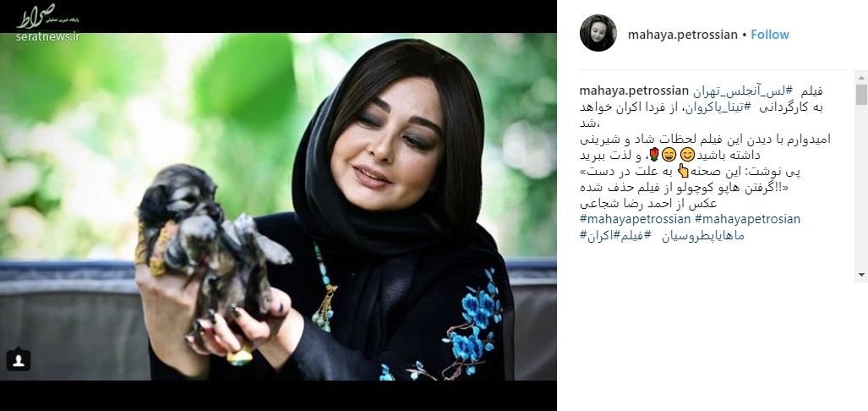Click the caption scrollbar thumb

[x=861, y=94]
